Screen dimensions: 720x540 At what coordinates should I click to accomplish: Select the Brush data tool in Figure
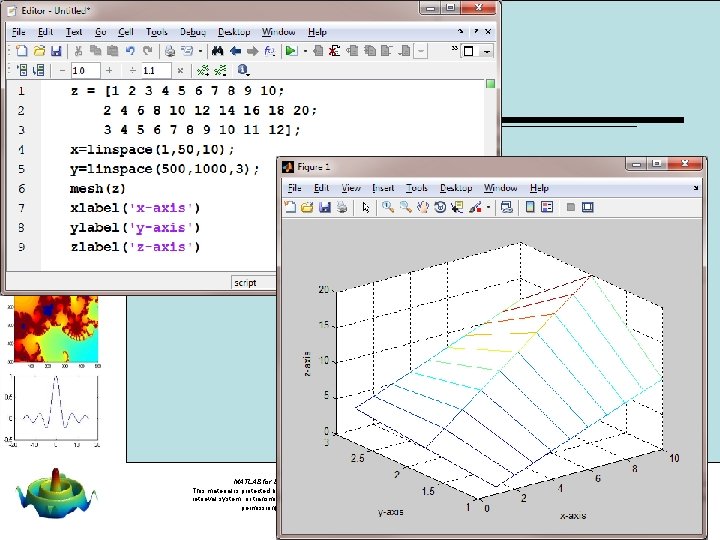[475, 207]
